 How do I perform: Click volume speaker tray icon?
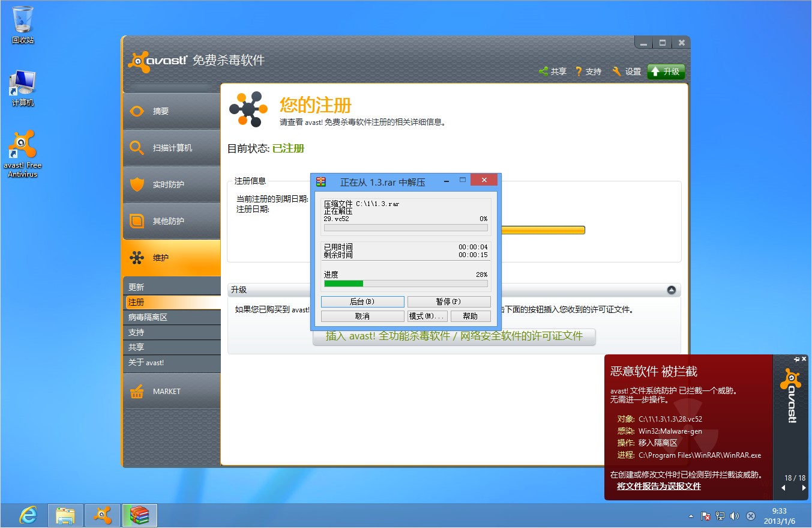coord(735,516)
